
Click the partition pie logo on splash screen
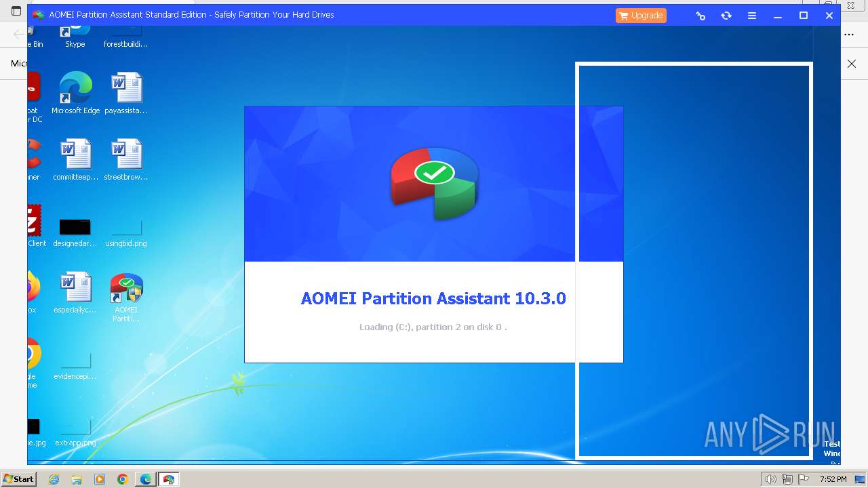434,183
